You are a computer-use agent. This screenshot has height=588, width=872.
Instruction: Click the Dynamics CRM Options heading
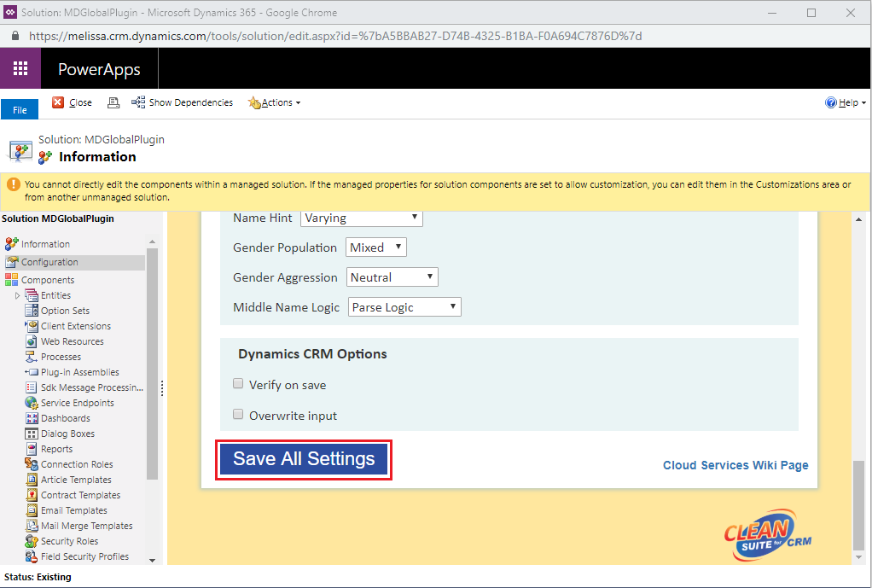[312, 354]
